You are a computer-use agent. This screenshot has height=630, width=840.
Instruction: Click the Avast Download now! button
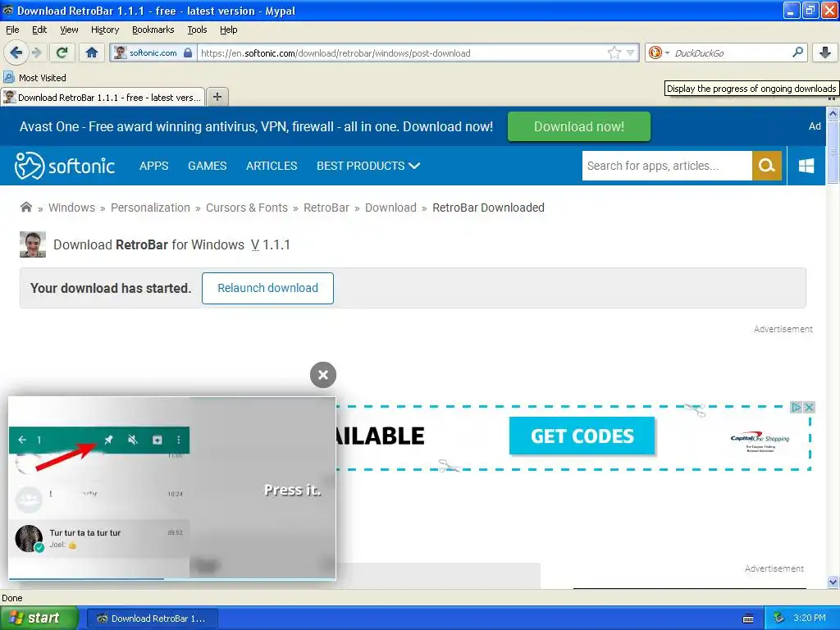coord(578,126)
